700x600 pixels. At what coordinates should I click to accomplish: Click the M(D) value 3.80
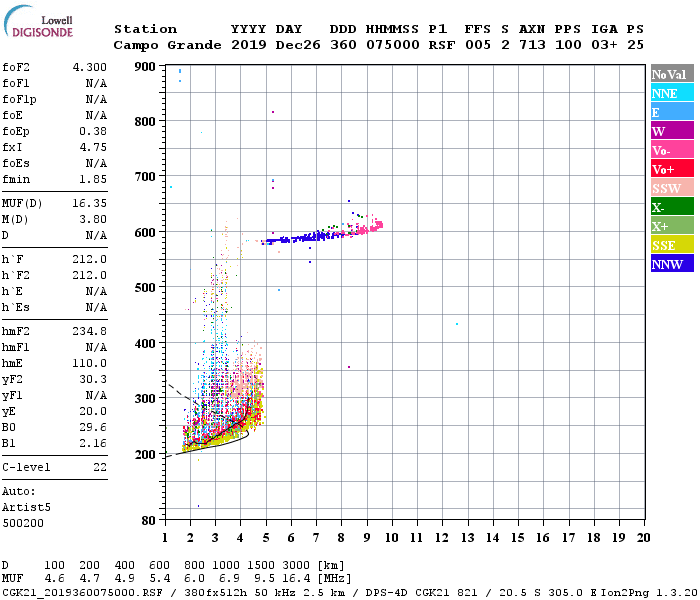93,219
